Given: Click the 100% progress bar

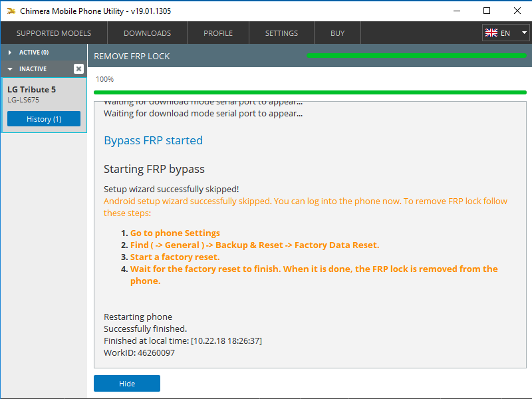Looking at the screenshot, I should 310,92.
